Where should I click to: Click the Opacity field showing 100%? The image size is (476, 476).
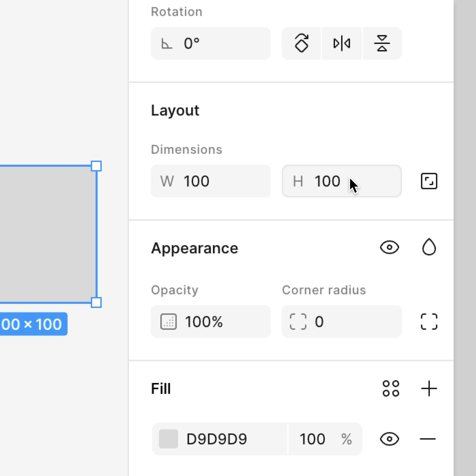pos(211,322)
